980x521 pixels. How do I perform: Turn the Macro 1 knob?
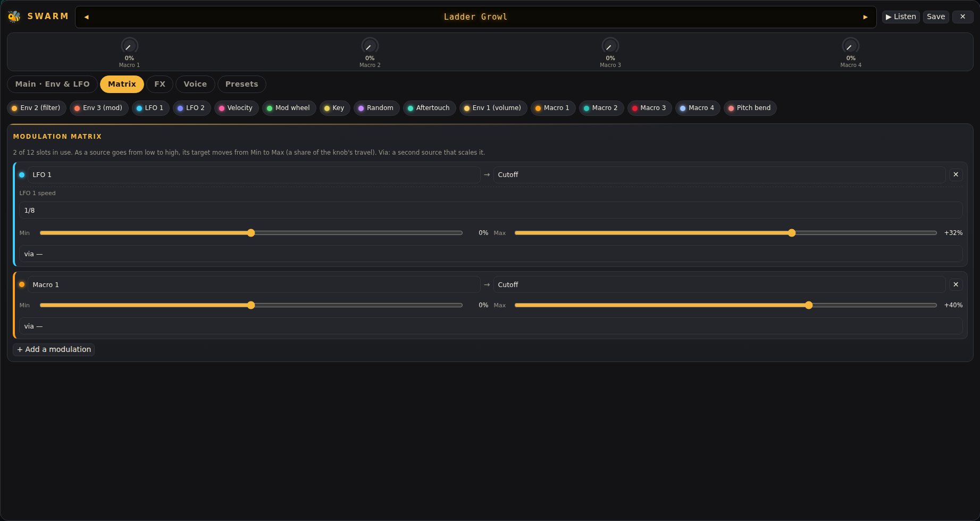click(129, 46)
